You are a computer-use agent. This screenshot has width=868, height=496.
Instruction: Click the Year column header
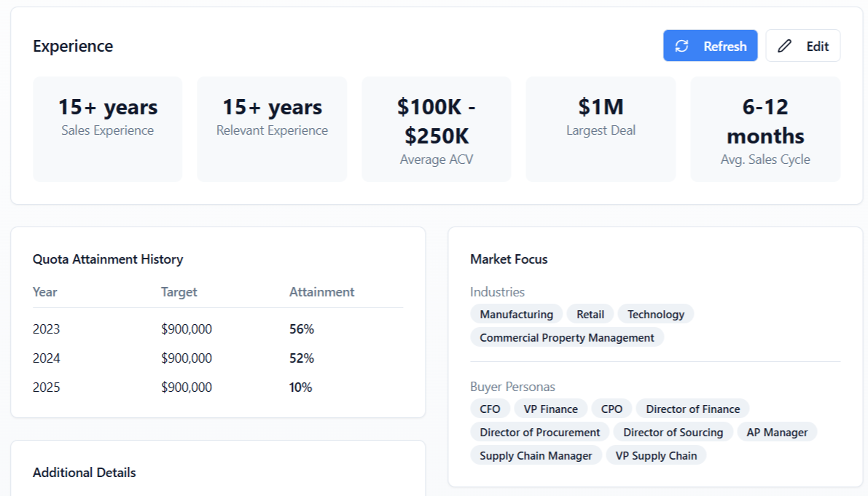(45, 292)
